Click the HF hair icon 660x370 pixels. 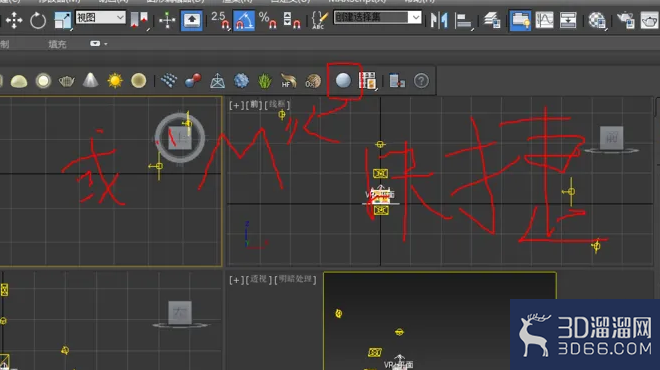[x=288, y=80]
